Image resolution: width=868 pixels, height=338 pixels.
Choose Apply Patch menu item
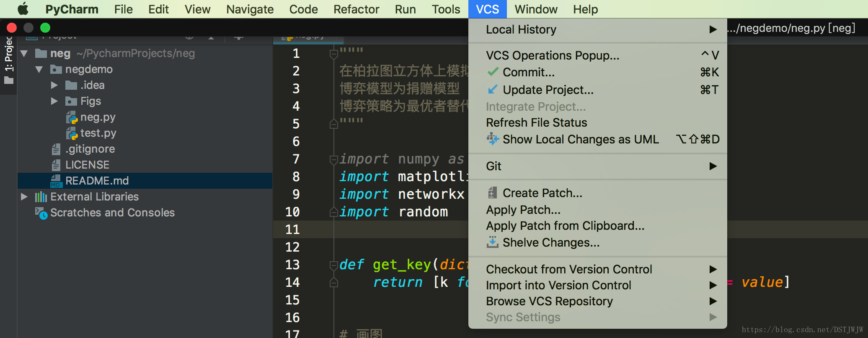click(x=598, y=210)
